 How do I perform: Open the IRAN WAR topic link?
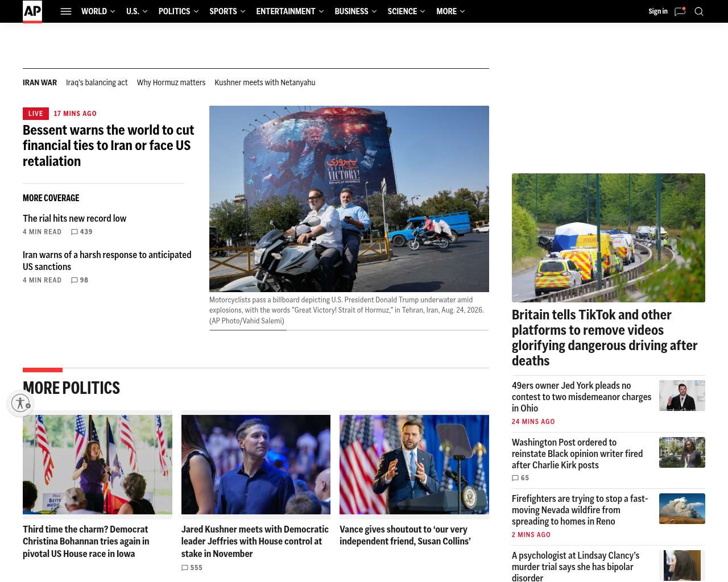[x=40, y=82]
